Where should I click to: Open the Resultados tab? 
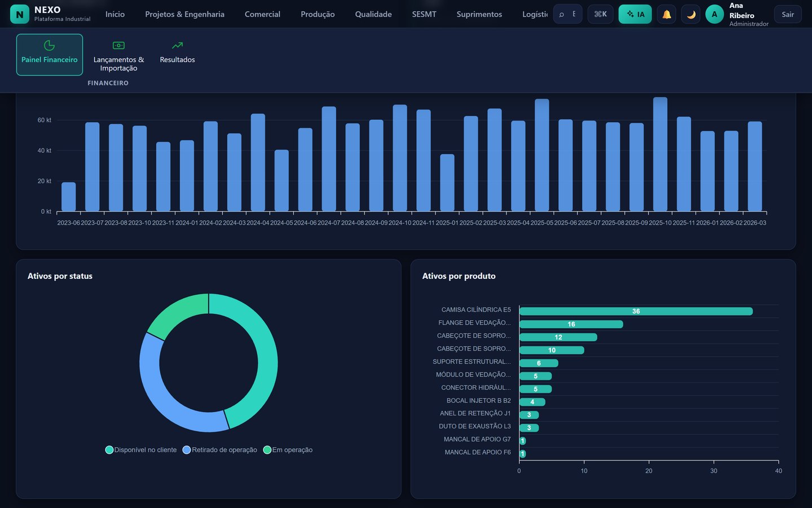point(178,55)
